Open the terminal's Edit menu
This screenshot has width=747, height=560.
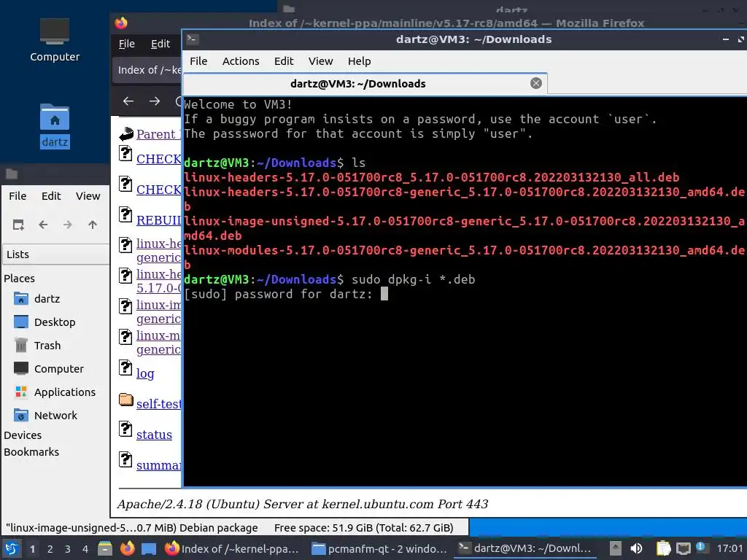284,61
